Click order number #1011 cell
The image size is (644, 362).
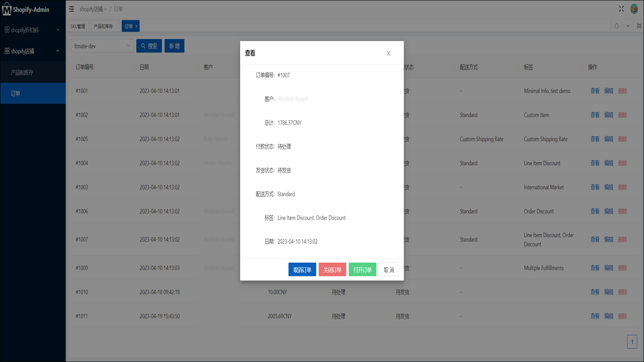click(82, 317)
